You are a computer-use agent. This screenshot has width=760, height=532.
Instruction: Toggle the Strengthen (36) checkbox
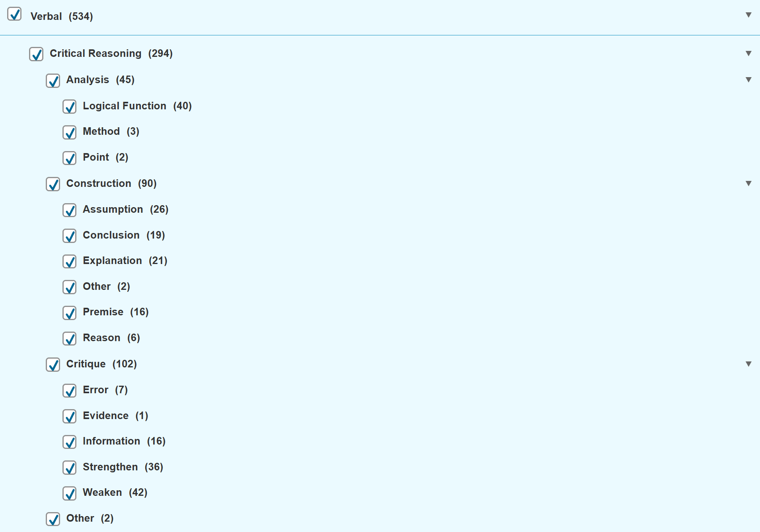[70, 468]
